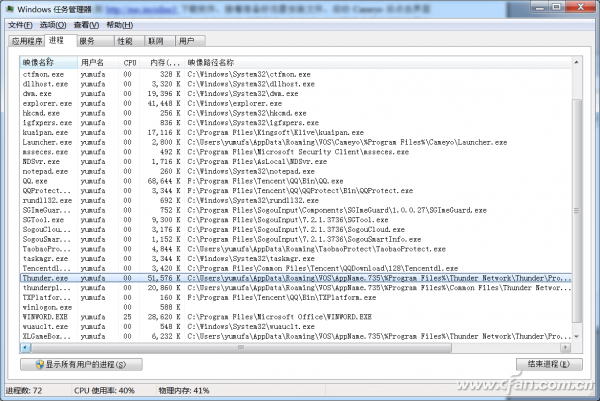Open the 选项(O) menu

pos(53,25)
